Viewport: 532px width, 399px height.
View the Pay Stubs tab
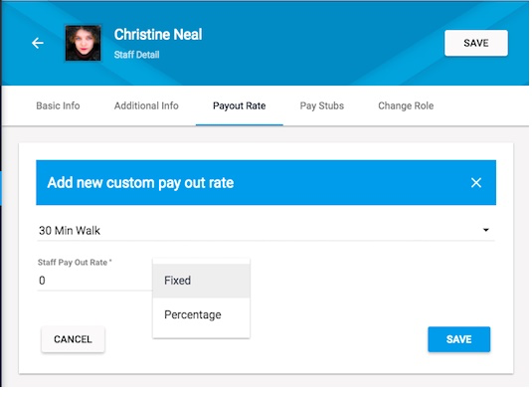click(322, 105)
